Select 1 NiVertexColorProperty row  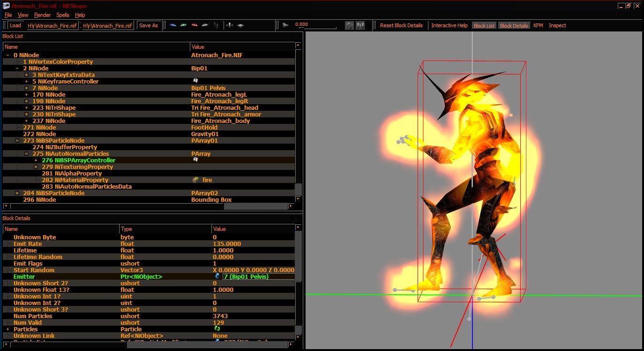149,62
